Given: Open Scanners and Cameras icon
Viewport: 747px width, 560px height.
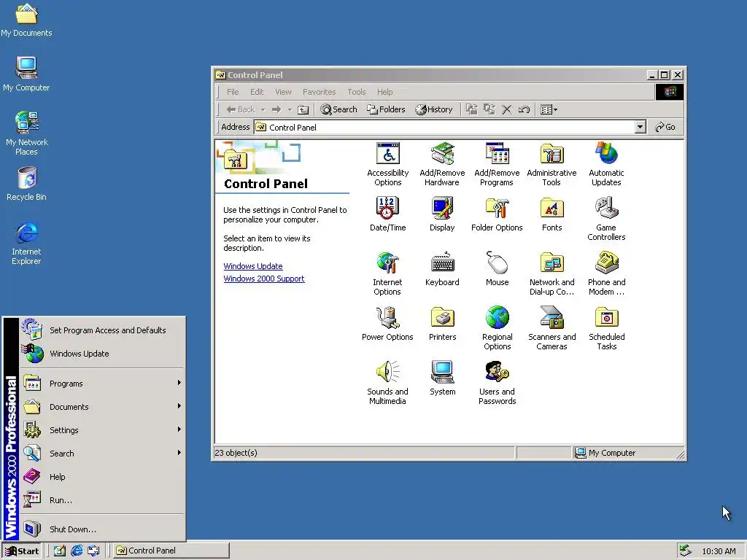Looking at the screenshot, I should tap(551, 329).
